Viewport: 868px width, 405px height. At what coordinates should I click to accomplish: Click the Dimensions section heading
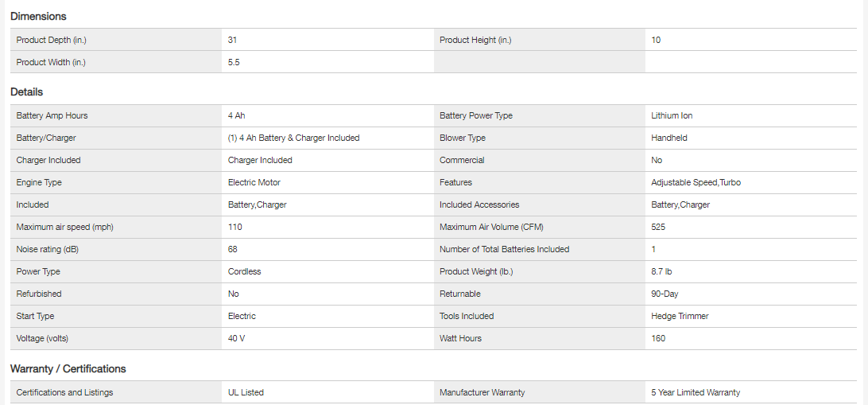pyautogui.click(x=38, y=16)
